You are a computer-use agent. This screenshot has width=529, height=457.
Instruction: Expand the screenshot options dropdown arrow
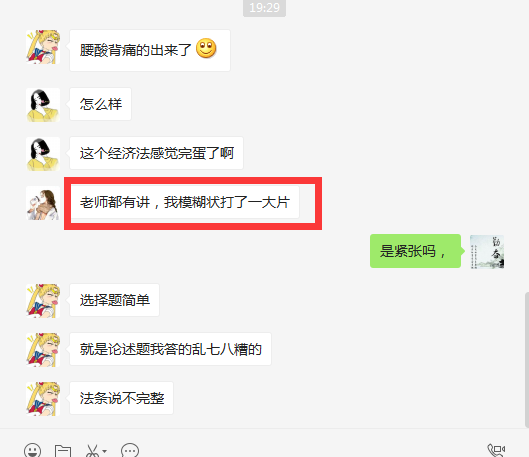(x=105, y=451)
